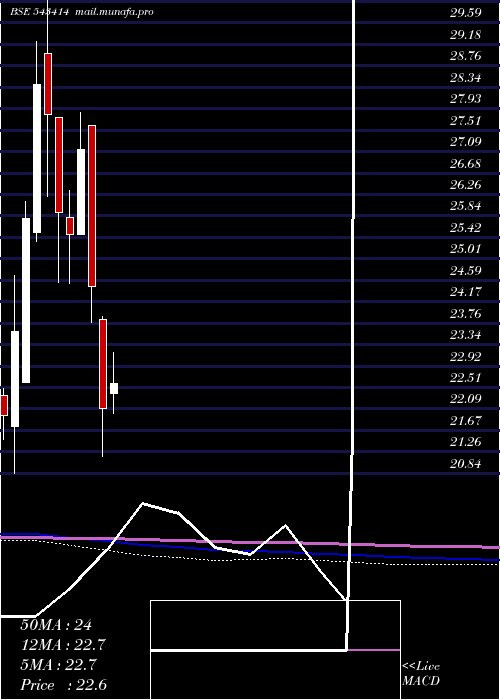The height and width of the screenshot is (700, 500).
Task: Click the 29.59 price axis label
Action: 466,13
